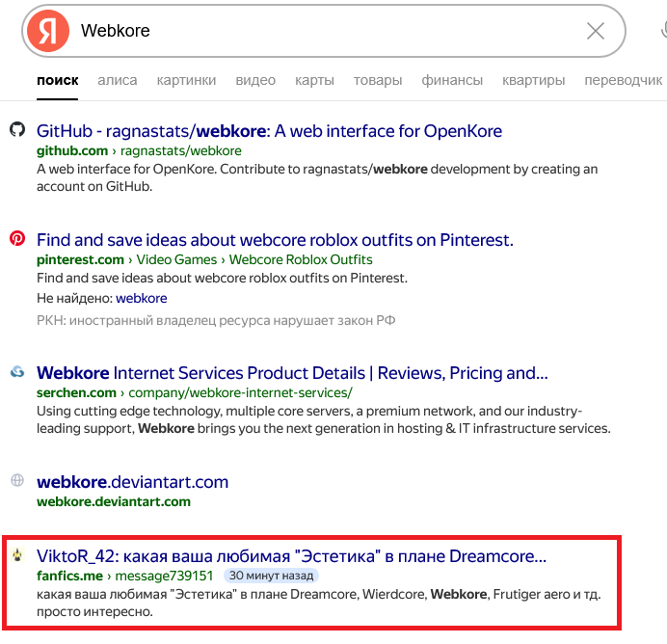
Task: Open Pinterest webcore roblox outfits result
Action: point(275,240)
